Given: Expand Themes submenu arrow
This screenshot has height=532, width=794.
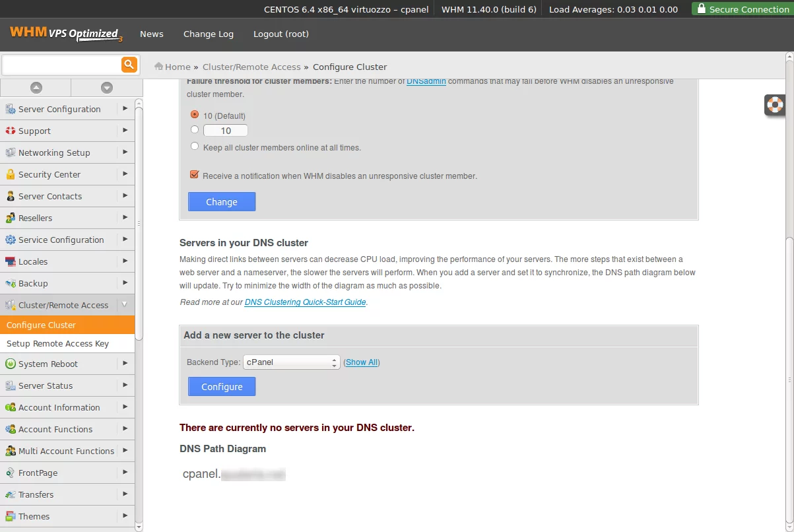Looking at the screenshot, I should (125, 515).
